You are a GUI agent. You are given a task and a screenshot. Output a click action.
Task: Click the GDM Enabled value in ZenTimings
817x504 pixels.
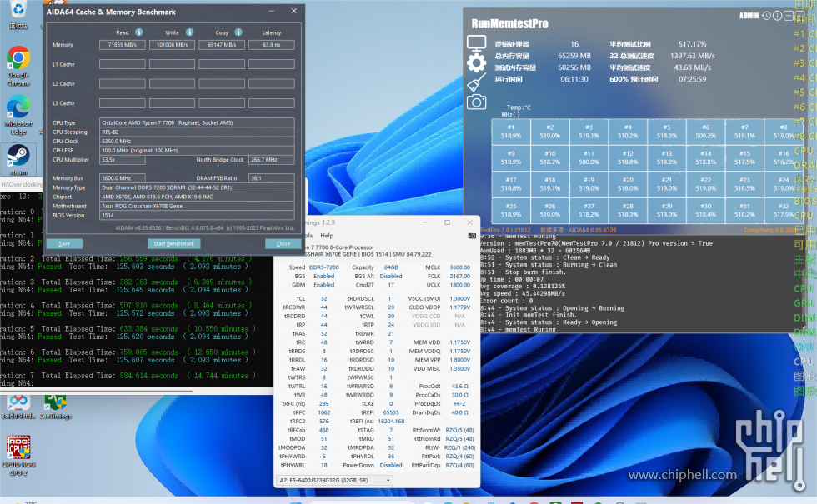324,285
